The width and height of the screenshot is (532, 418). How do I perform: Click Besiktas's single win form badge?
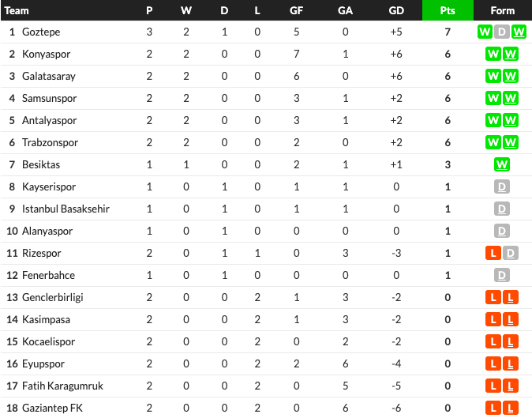tap(502, 164)
